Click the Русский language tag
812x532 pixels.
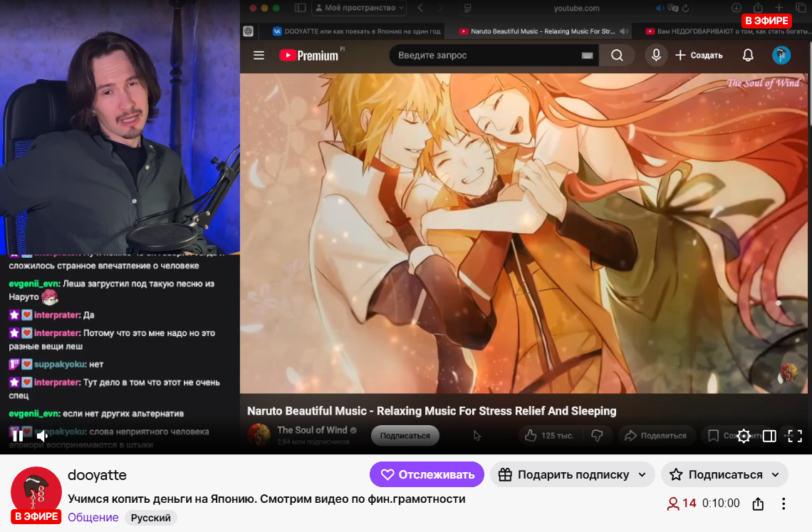click(x=151, y=518)
